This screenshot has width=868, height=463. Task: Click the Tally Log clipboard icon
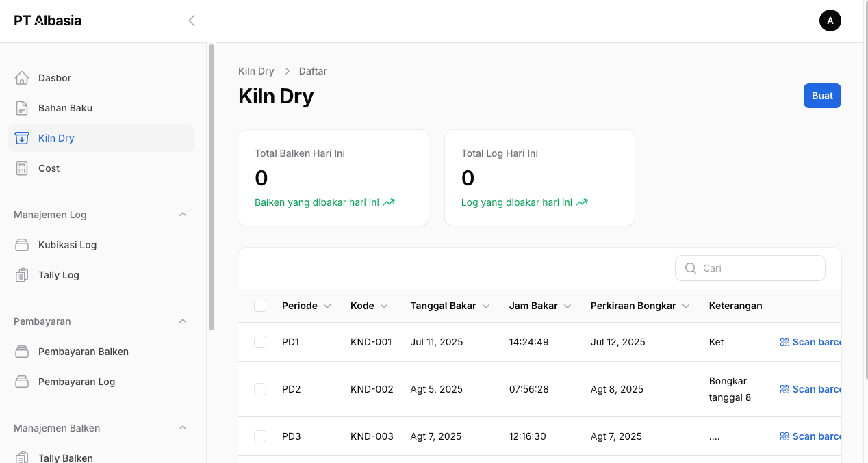point(22,275)
